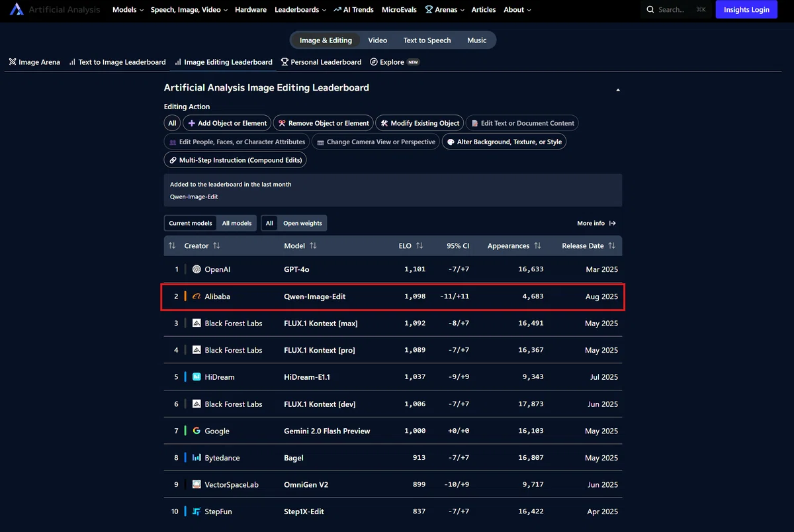Screen dimensions: 794x532
Task: Switch to Image & Editing tab
Action: [326, 40]
